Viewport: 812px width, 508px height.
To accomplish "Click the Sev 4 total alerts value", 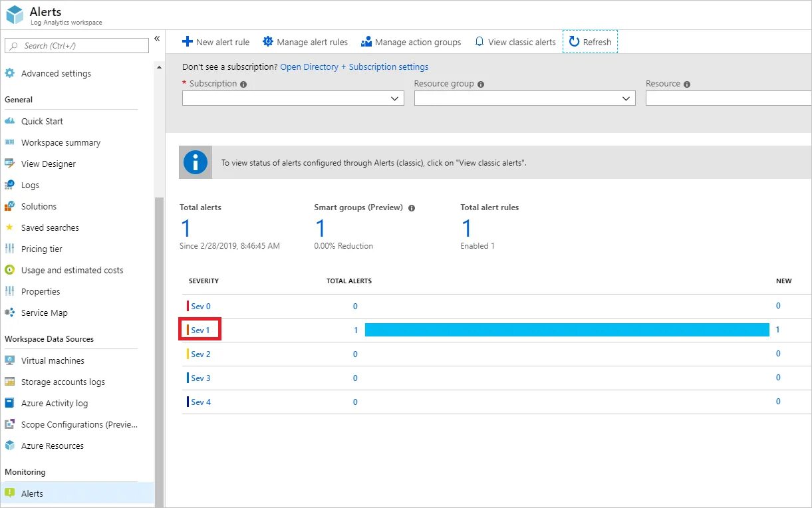I will coord(355,402).
